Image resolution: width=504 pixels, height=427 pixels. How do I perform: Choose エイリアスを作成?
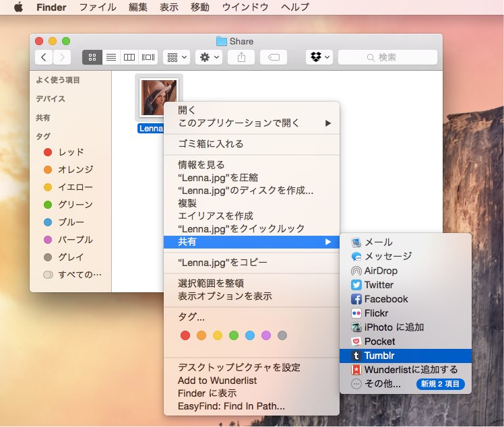[x=251, y=216]
